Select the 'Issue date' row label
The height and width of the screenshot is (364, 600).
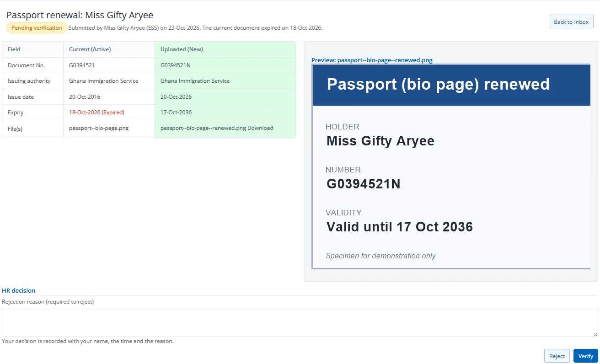(x=21, y=97)
